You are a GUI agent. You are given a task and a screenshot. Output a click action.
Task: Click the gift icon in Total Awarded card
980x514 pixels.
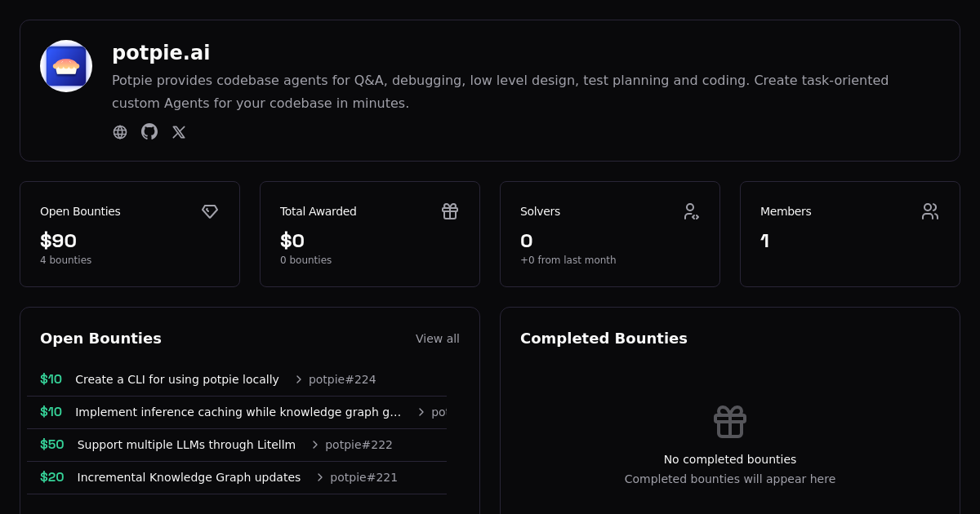tap(450, 211)
